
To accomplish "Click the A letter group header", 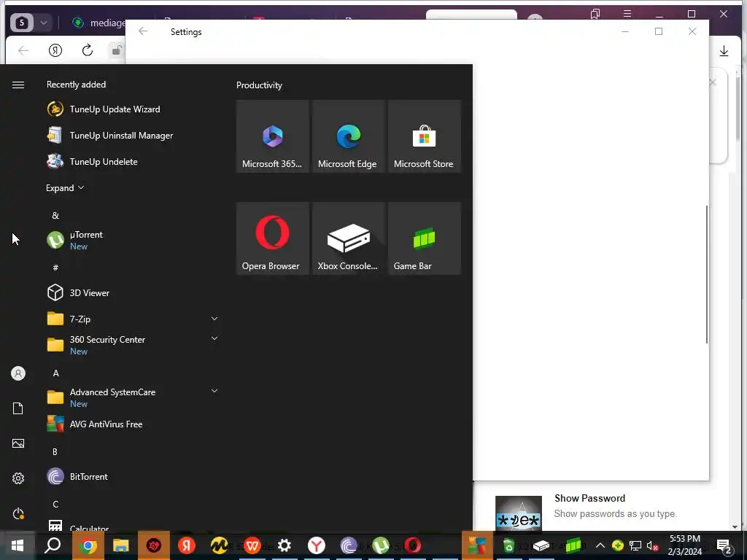I will click(55, 373).
